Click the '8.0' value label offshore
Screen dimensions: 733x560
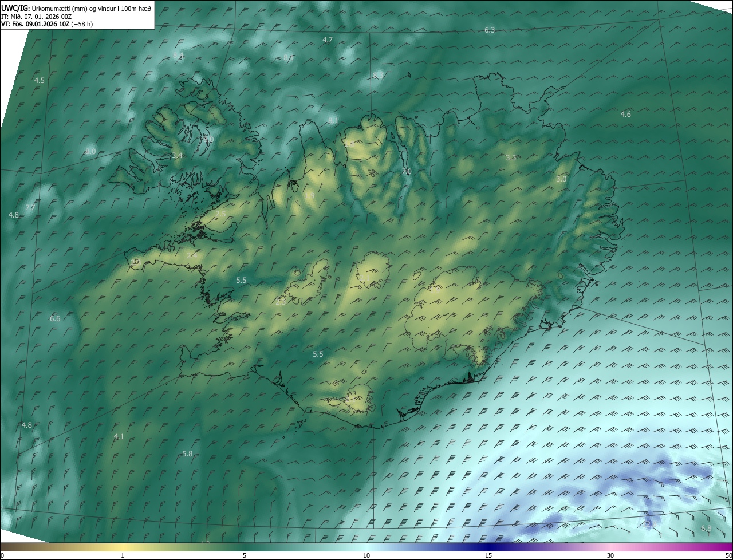tap(90, 151)
